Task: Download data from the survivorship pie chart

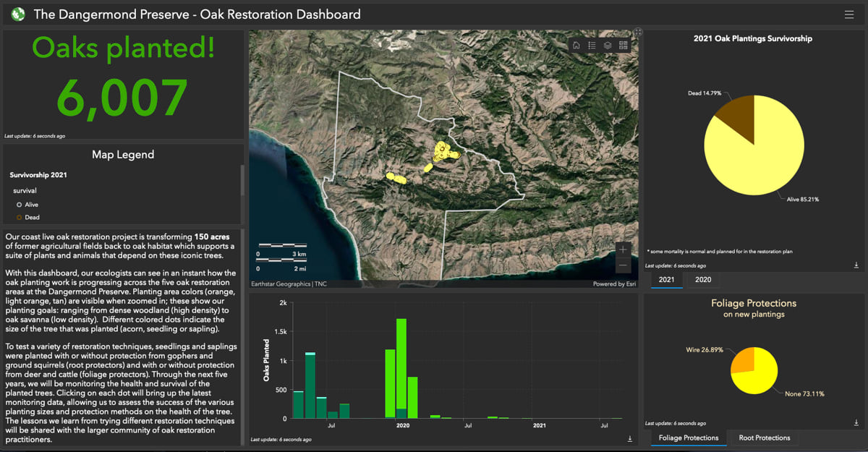Action: (857, 265)
